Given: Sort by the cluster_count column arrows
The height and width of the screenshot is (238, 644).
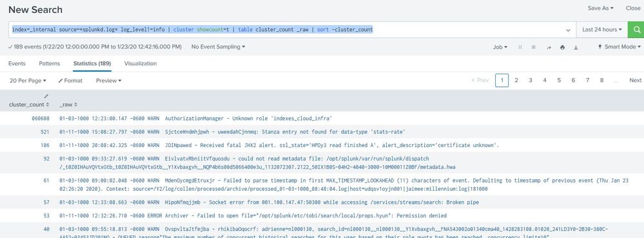Looking at the screenshot, I should pos(48,105).
